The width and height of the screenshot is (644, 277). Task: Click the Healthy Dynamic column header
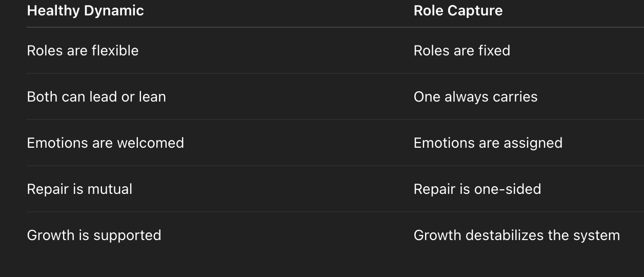[x=85, y=11]
